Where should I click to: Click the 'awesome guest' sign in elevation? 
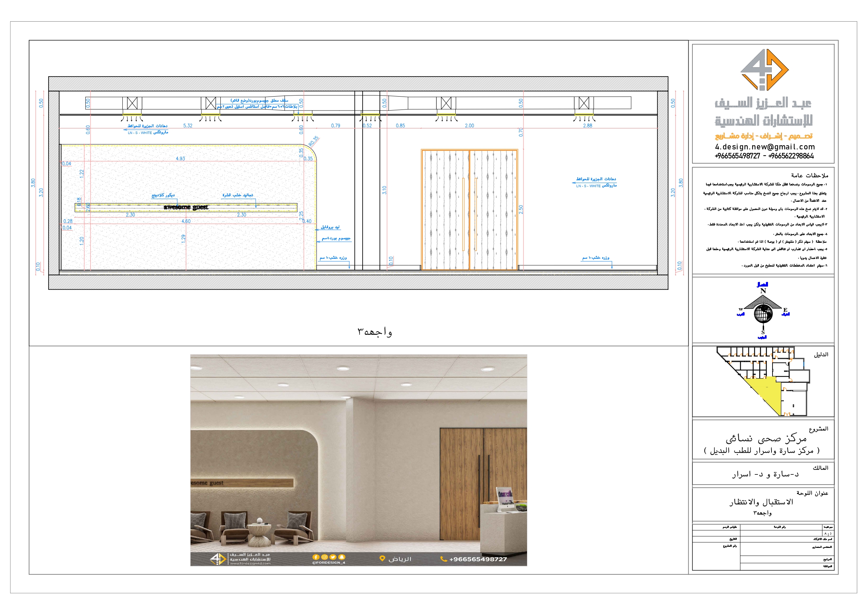coord(186,207)
